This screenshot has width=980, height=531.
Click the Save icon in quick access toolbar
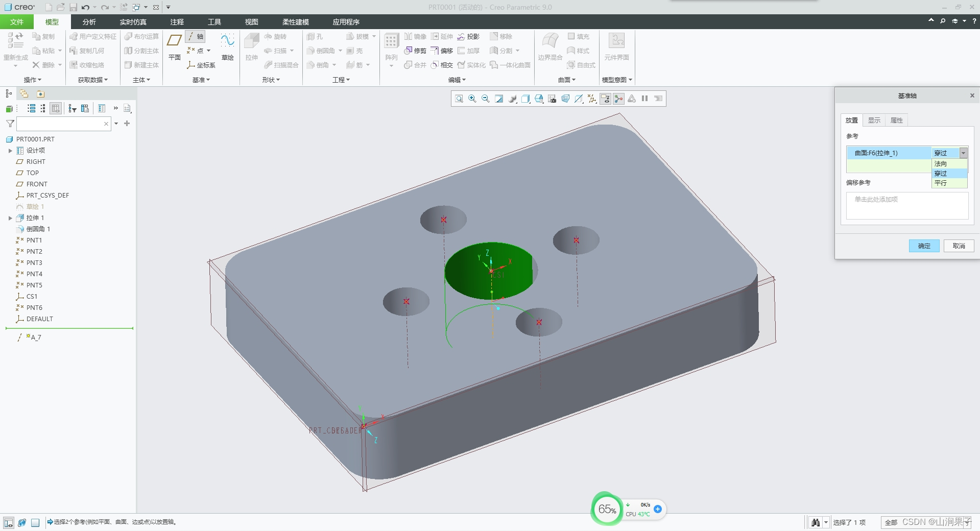73,7
